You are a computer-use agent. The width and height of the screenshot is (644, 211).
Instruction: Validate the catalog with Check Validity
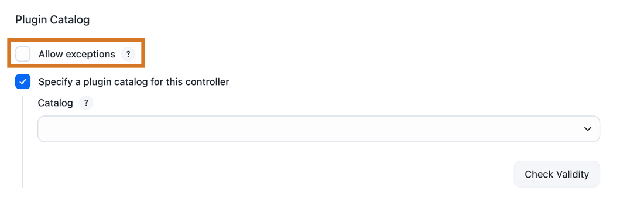click(557, 174)
